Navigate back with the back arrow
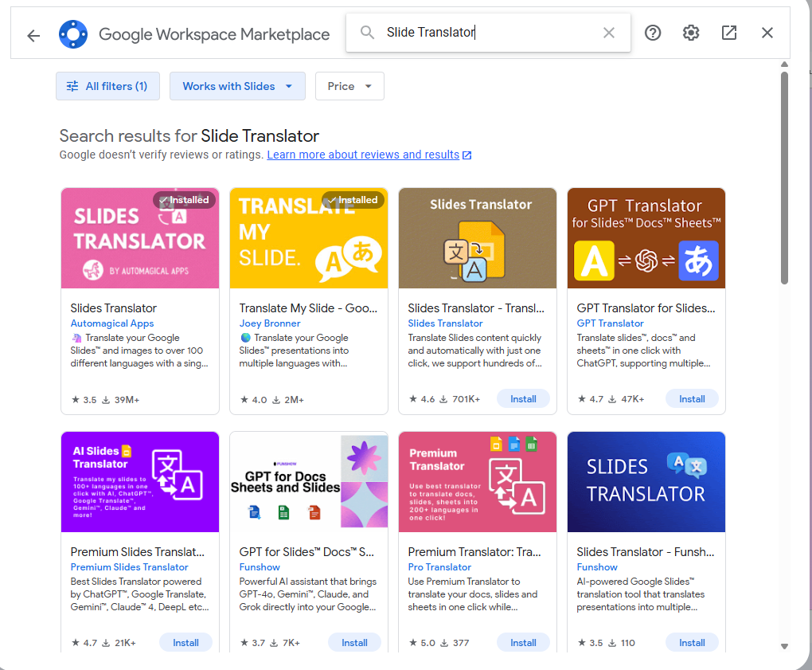The width and height of the screenshot is (812, 670). click(33, 33)
